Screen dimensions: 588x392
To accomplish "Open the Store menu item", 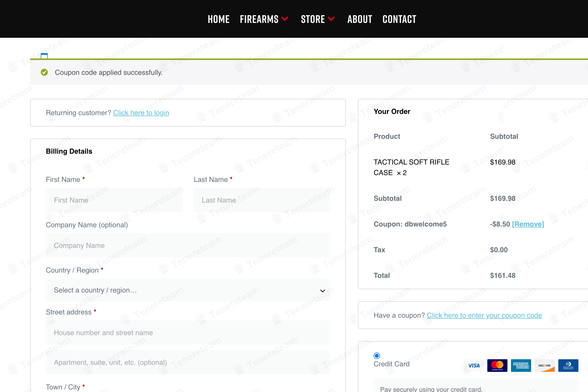I will [313, 19].
